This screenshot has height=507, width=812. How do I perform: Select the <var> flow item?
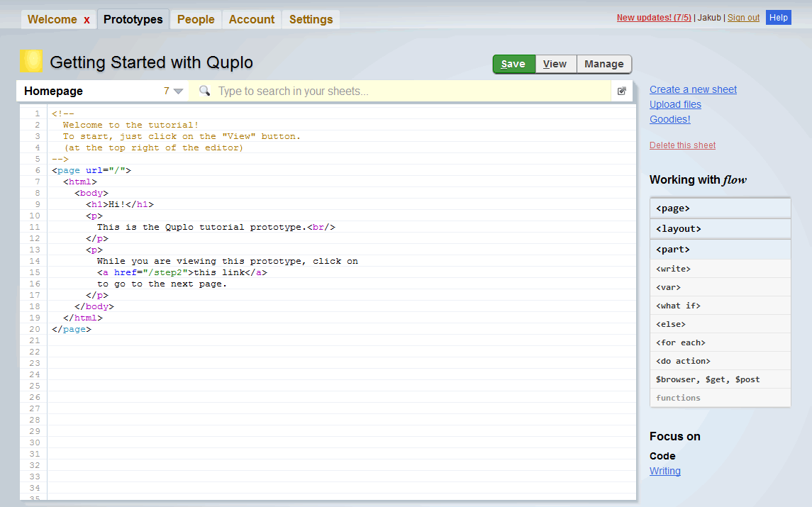[x=721, y=287]
